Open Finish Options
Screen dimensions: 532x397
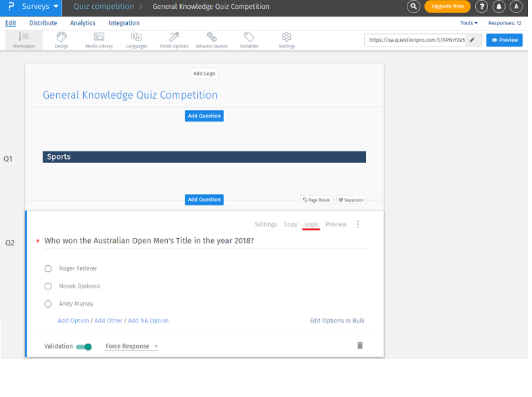coord(174,40)
